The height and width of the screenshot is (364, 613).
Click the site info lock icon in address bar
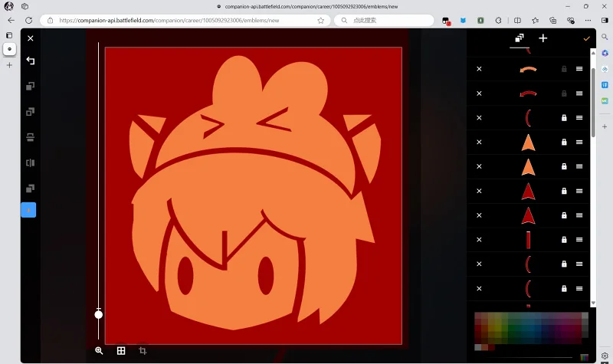(x=50, y=21)
